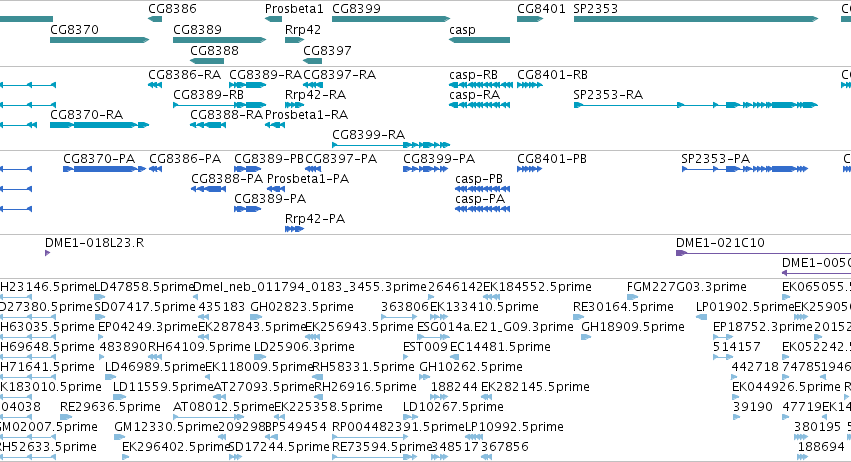
Task: Select transcript CG8386-RA label
Action: click(185, 74)
